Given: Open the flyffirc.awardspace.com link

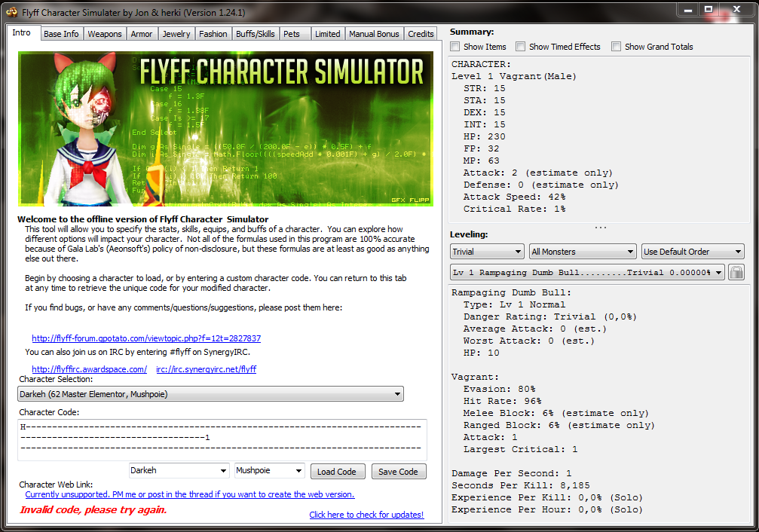Looking at the screenshot, I should [89, 369].
